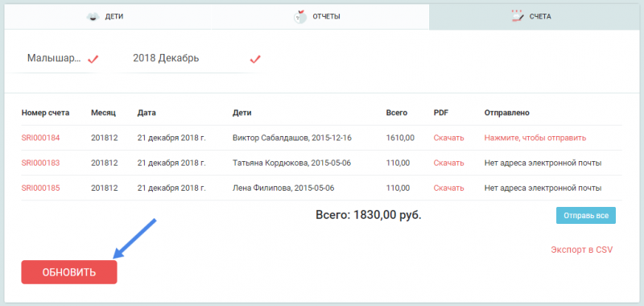Select Татьяна Кордюкова, 2015-05-06 cell
Screen dimensions: 644x306
(291, 163)
